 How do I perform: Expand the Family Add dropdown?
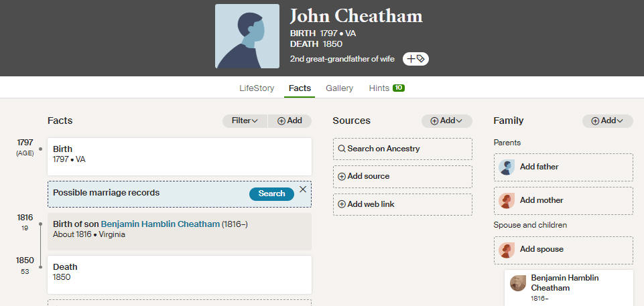pyautogui.click(x=608, y=121)
